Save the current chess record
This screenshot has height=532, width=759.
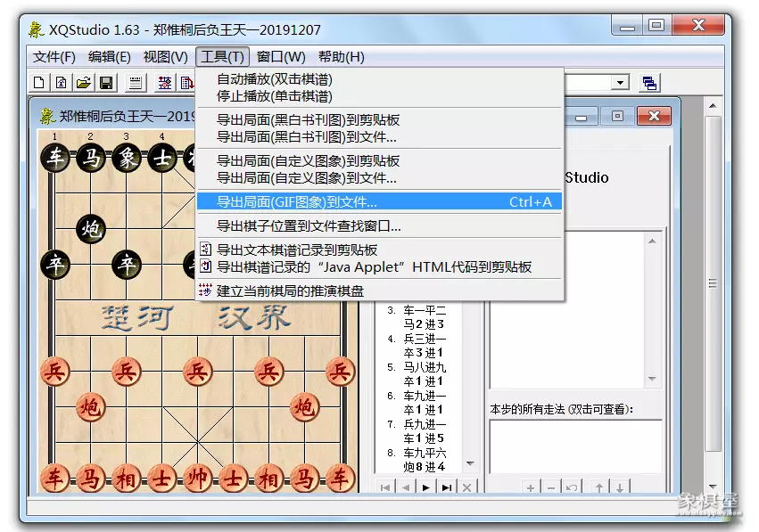[x=106, y=82]
